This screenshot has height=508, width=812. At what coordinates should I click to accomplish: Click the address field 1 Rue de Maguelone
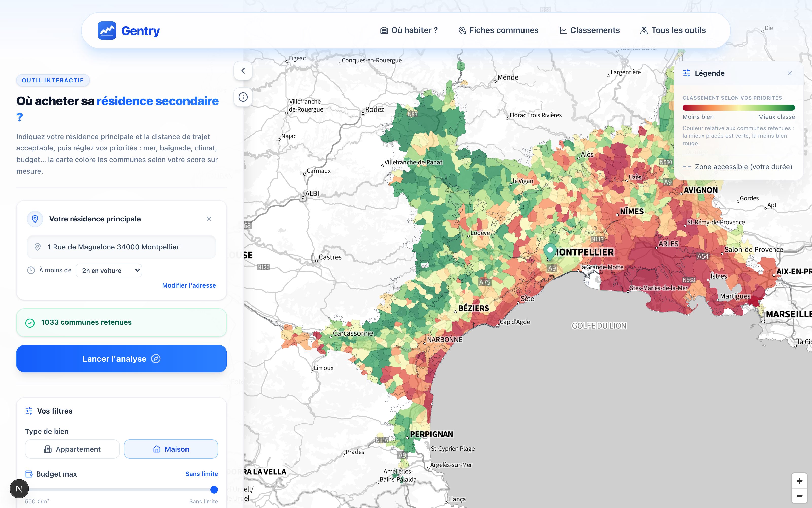[122, 247]
